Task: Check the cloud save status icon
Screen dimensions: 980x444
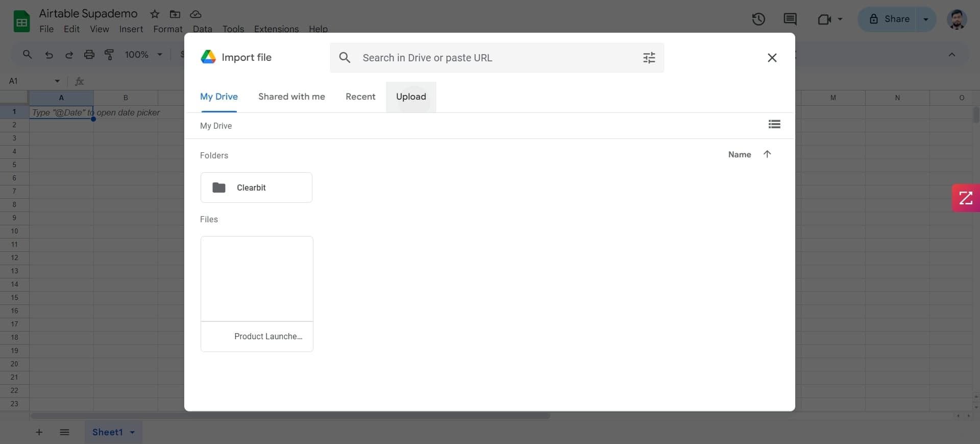Action: point(195,14)
